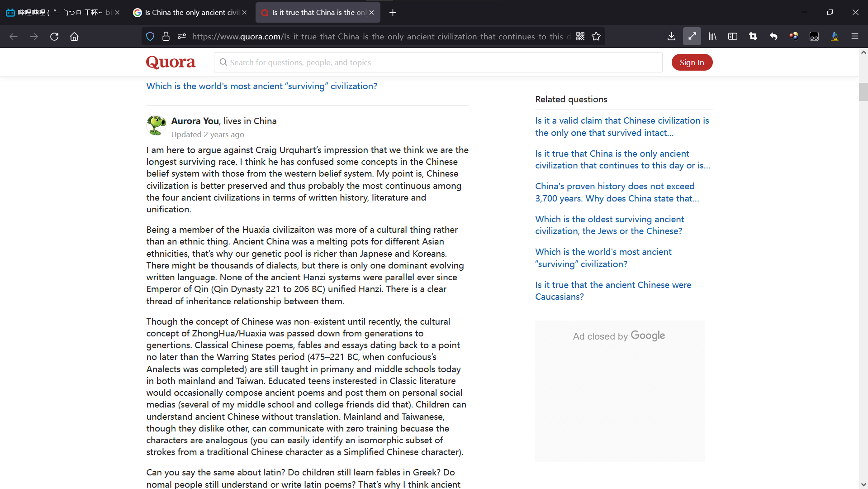Open sidebar related question 'world's most ancient surviving civilization'
This screenshot has width=868, height=489.
click(603, 258)
